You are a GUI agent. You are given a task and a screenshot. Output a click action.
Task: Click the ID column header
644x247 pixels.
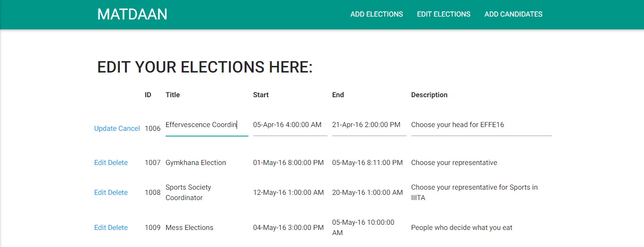pyautogui.click(x=148, y=95)
